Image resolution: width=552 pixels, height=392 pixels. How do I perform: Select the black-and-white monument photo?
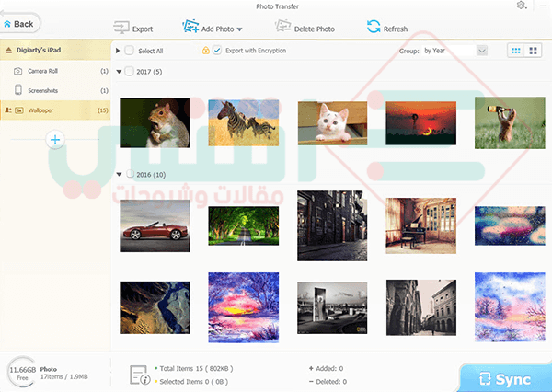(332, 308)
